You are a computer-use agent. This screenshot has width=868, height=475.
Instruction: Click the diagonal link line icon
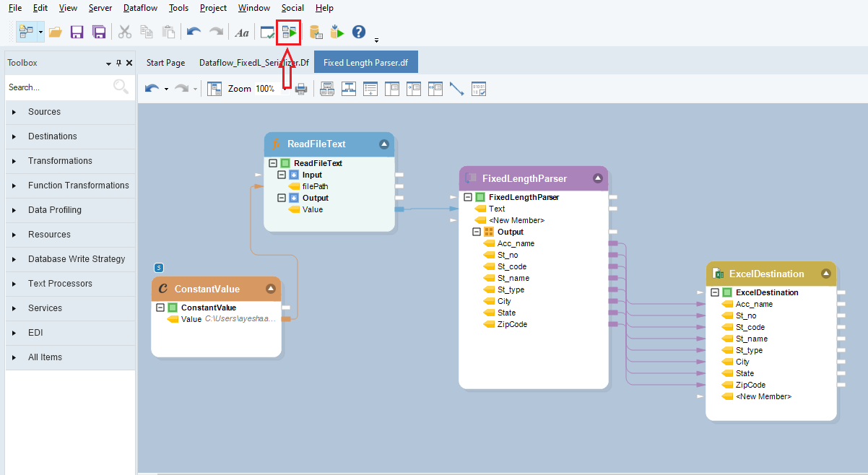pyautogui.click(x=456, y=89)
